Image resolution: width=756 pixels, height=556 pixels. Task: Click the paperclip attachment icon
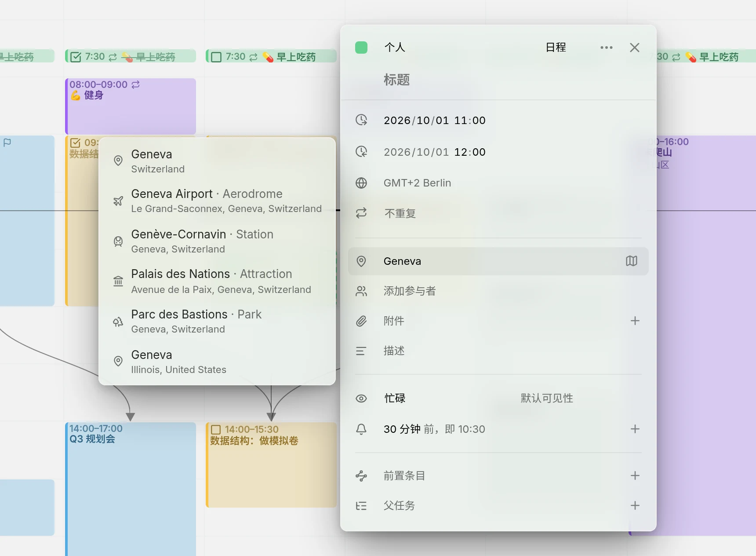click(x=361, y=321)
